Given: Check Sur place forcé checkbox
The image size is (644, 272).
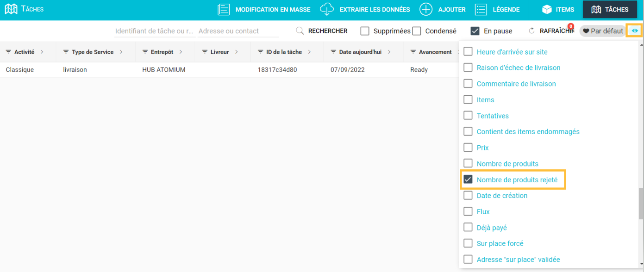Looking at the screenshot, I should pos(468,243).
